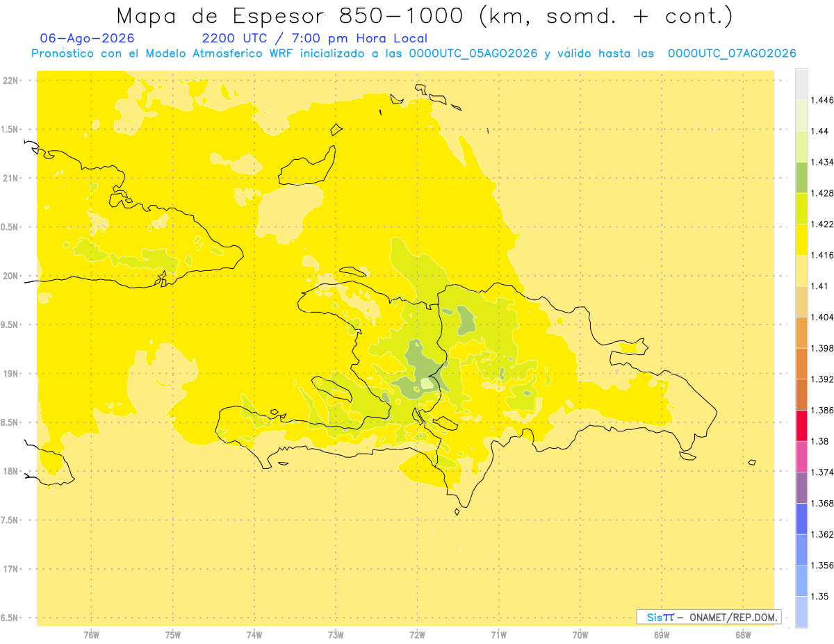This screenshot has height=644, width=834.
Task: Click the longitude label '76W'
Action: click(91, 634)
